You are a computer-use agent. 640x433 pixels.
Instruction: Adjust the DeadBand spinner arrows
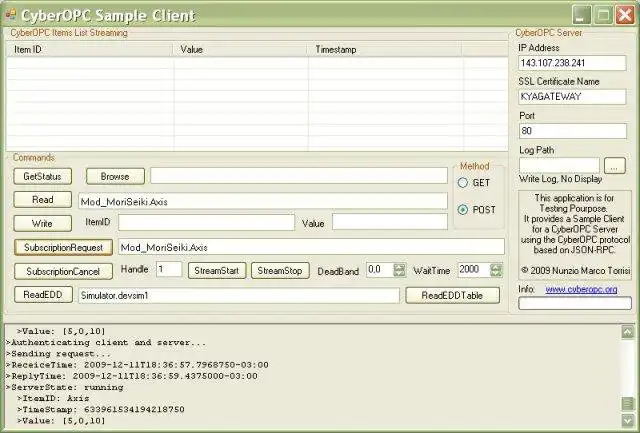click(399, 270)
